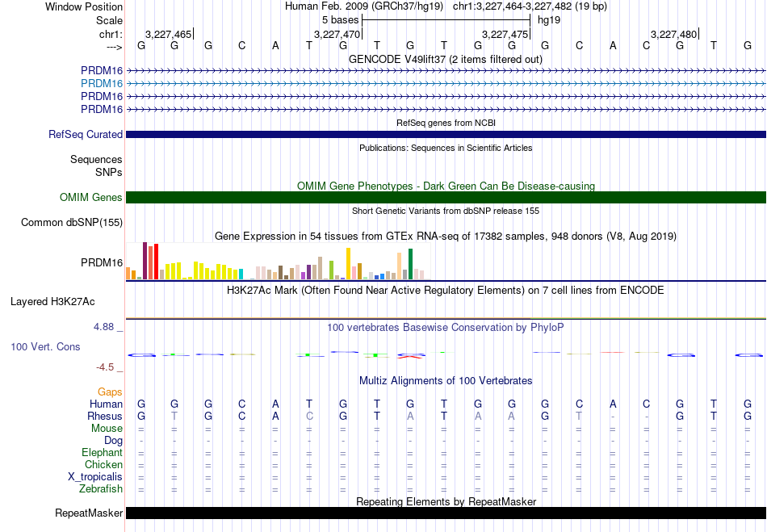767x532 pixels.
Task: Click the 100 Vert. Cons label
Action: (x=45, y=346)
